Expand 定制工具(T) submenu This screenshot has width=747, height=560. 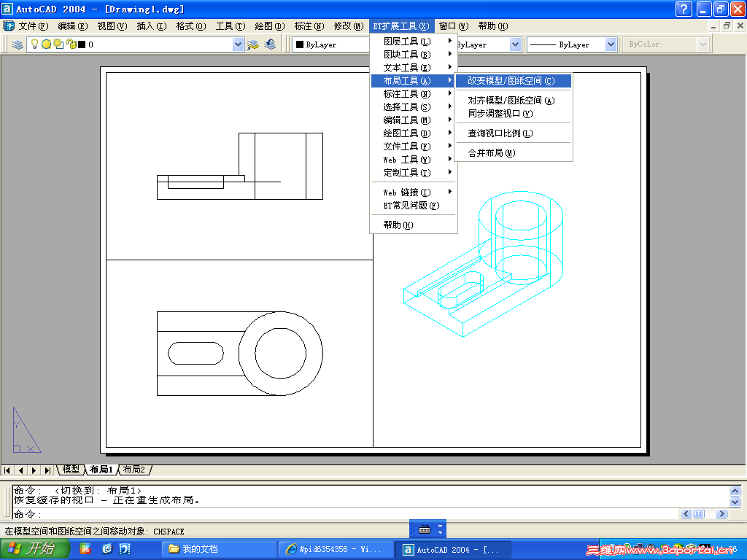click(414, 172)
